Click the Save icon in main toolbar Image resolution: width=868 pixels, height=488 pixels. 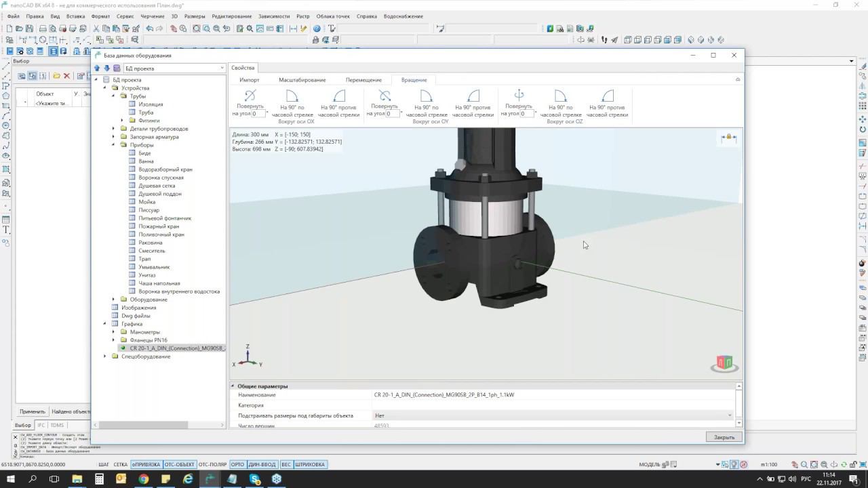pyautogui.click(x=29, y=28)
